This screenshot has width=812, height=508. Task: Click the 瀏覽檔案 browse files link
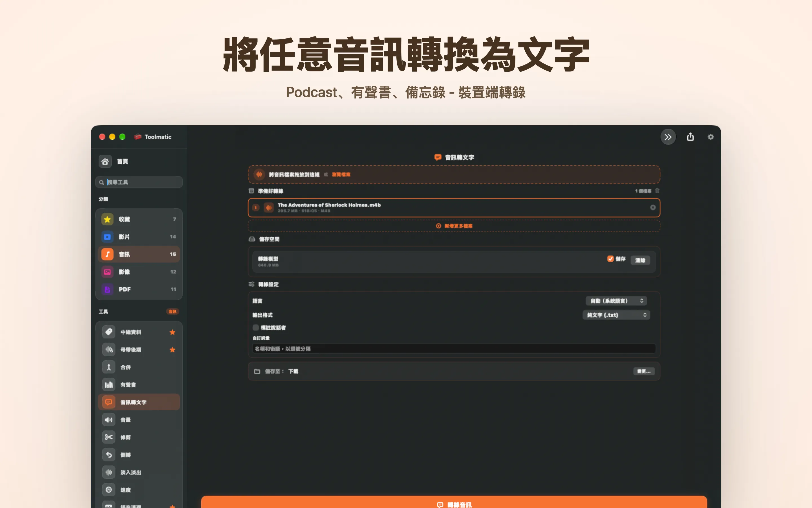(x=341, y=174)
